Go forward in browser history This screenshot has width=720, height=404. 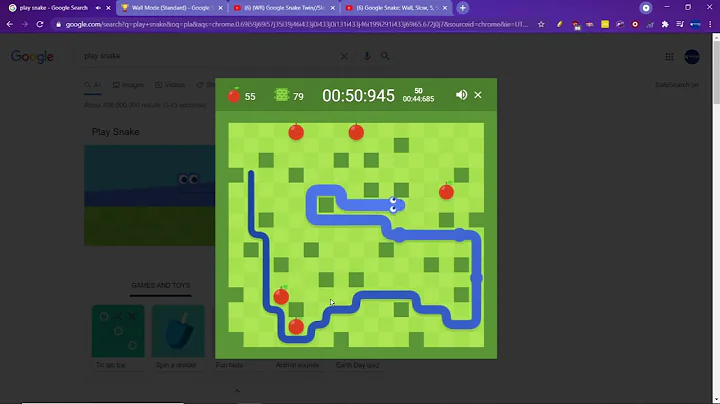click(25, 24)
